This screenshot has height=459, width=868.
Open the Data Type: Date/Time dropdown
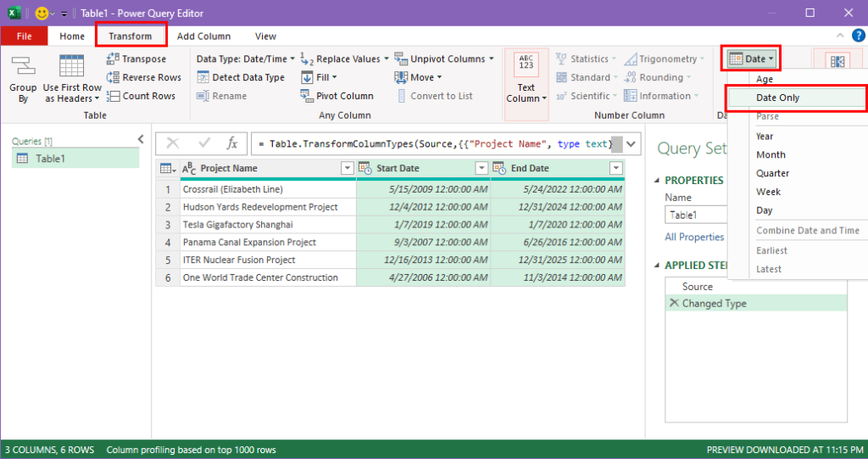(x=245, y=59)
